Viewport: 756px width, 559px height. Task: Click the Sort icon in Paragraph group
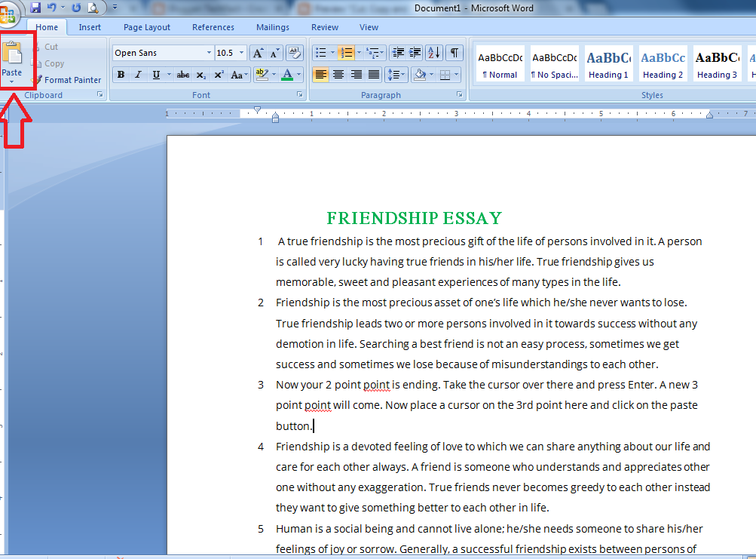pyautogui.click(x=433, y=52)
